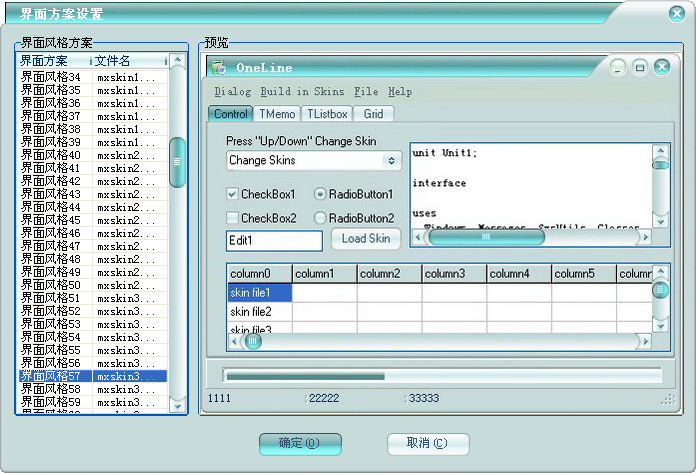Image resolution: width=696 pixels, height=473 pixels.
Task: Close the 界面方案设置 dialog
Action: click(676, 14)
